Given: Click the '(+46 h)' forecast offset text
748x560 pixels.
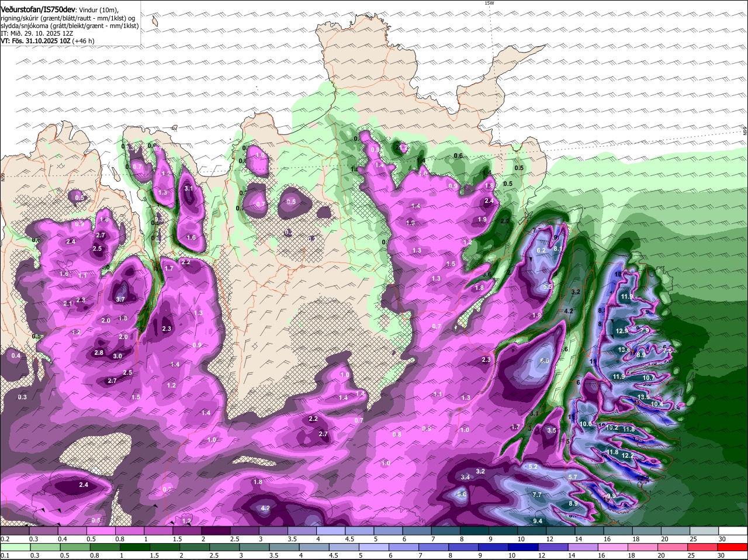Looking at the screenshot, I should tap(82, 41).
